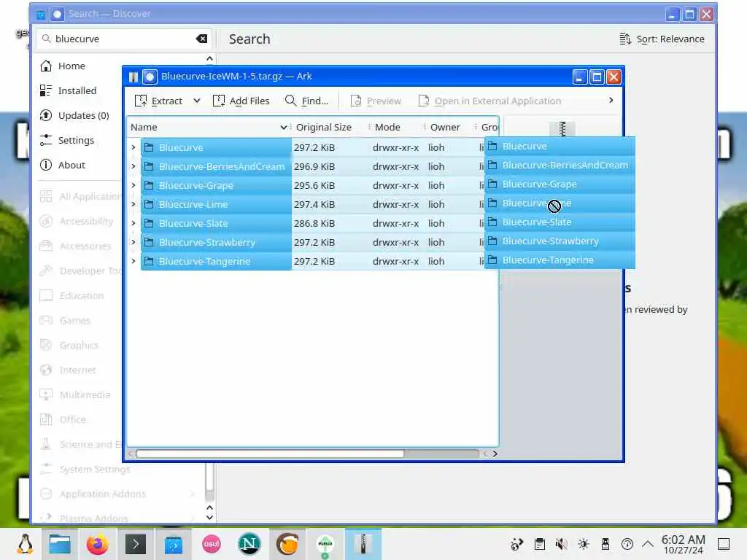Select Bluecurve-Strawberry in archive list
This screenshot has height=560, width=747.
click(x=216, y=242)
